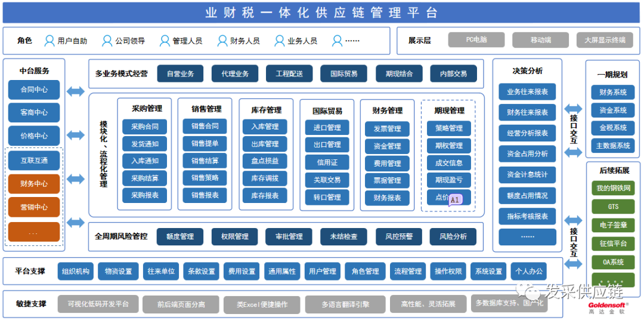The image size is (644, 320).
Task: Click the 额度管理 risk control box
Action: click(x=180, y=236)
